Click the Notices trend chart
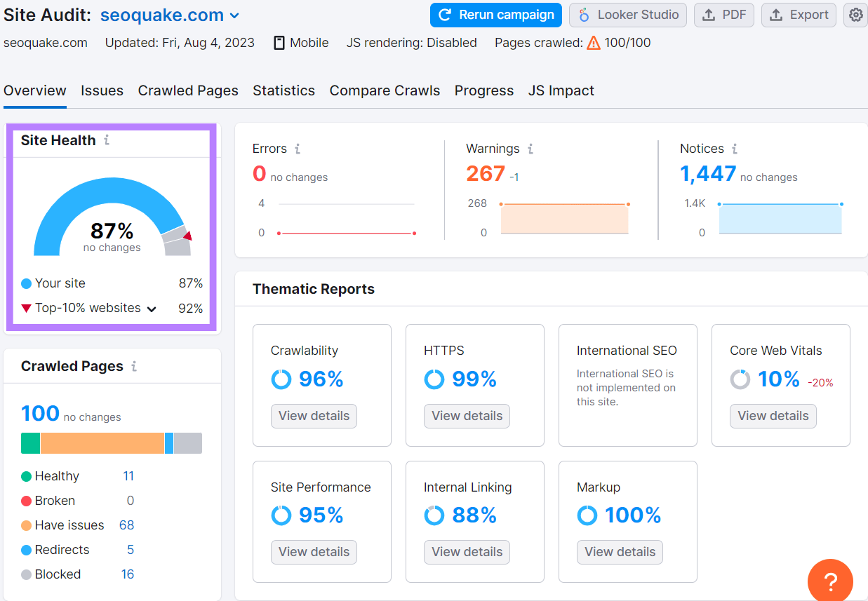The width and height of the screenshot is (868, 601). pyautogui.click(x=780, y=218)
